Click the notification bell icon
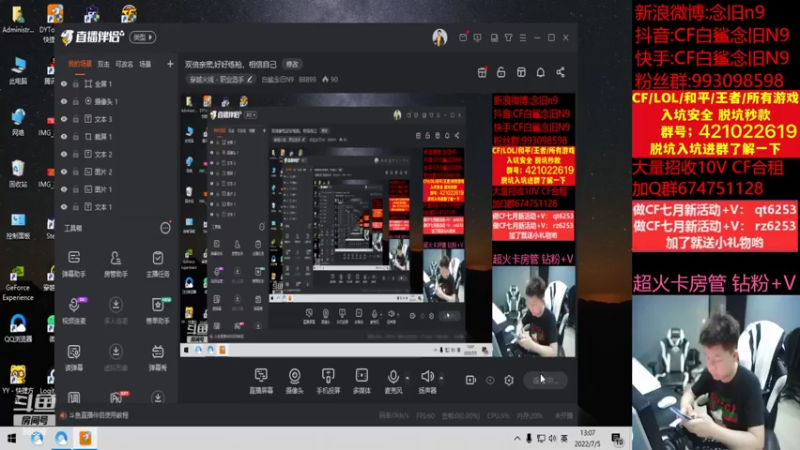 [540, 72]
